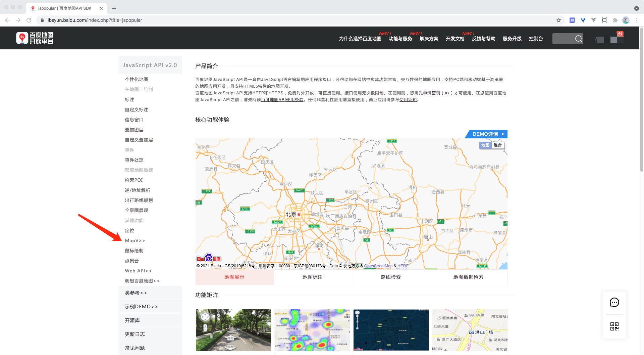Go back with the browser back arrow

(x=7, y=20)
